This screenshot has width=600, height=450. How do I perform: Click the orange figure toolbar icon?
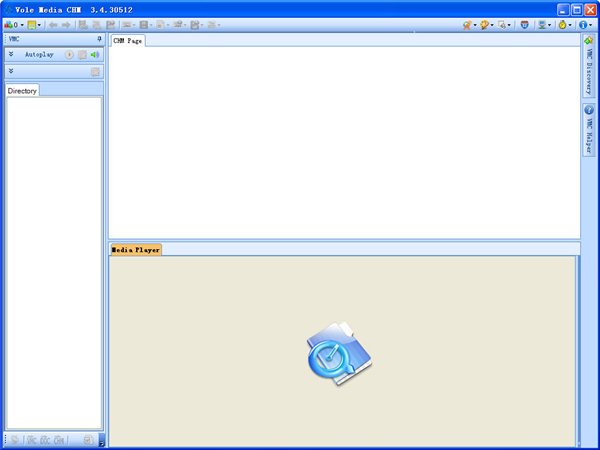[x=467, y=25]
